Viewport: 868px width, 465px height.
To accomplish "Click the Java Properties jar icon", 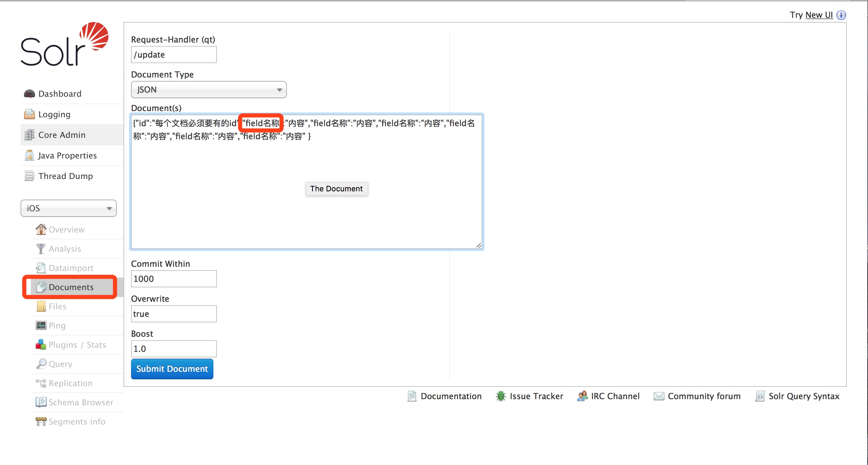I will click(30, 155).
